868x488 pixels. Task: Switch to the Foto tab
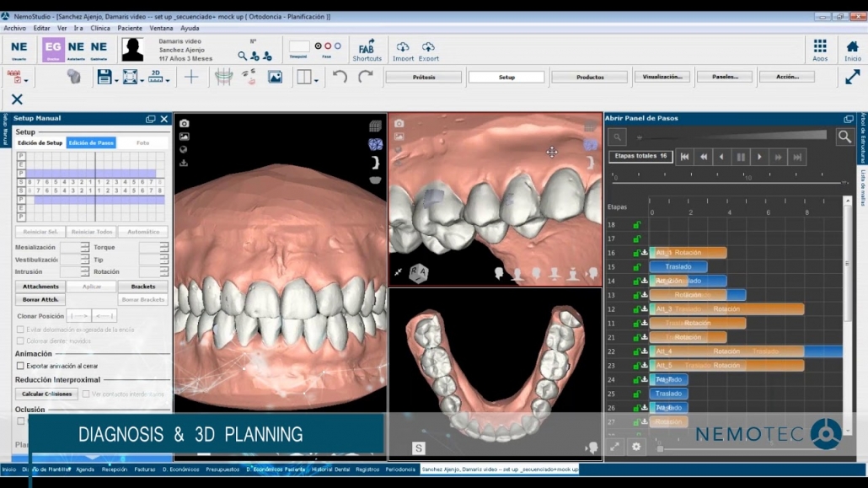pos(142,143)
